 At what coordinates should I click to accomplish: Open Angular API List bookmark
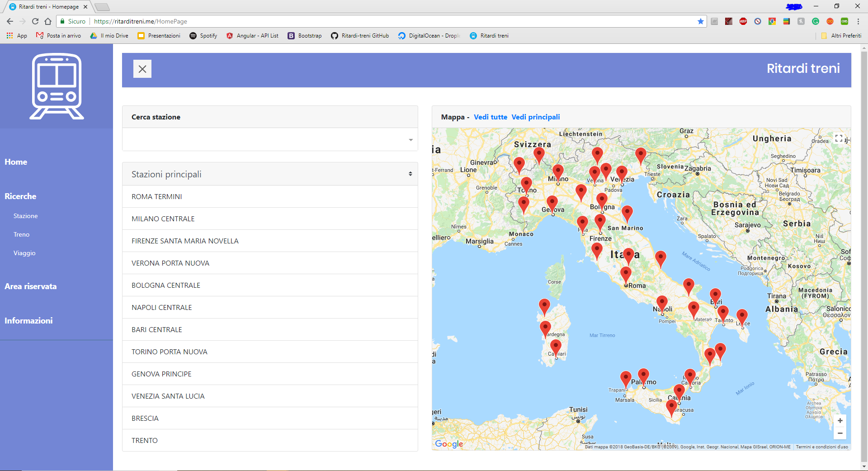point(252,36)
